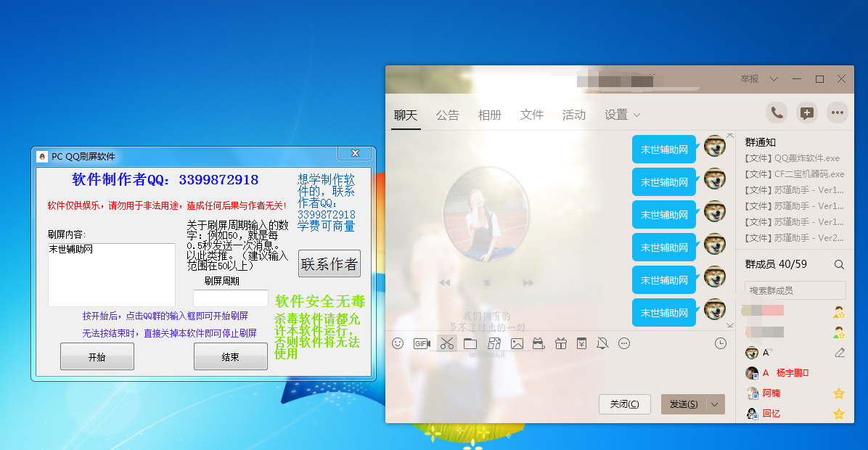868x450 pixels.
Task: Open file CF二宝机器码.exe in group notices
Action: tap(795, 174)
